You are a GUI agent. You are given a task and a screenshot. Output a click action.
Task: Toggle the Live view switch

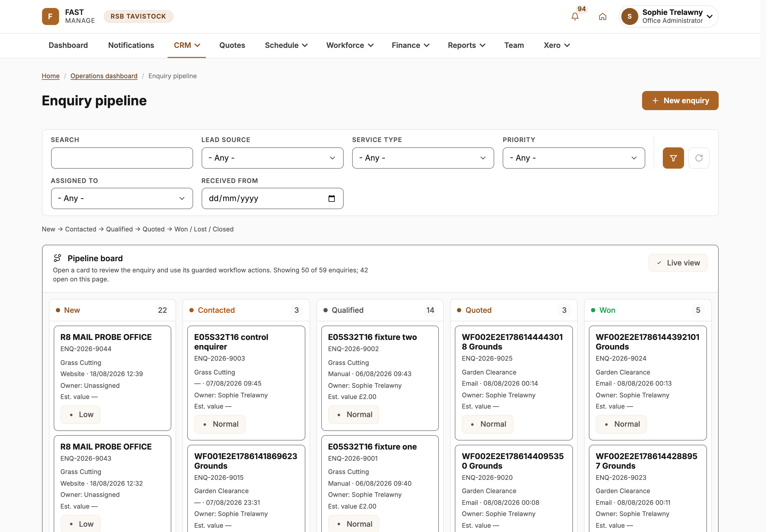[678, 263]
